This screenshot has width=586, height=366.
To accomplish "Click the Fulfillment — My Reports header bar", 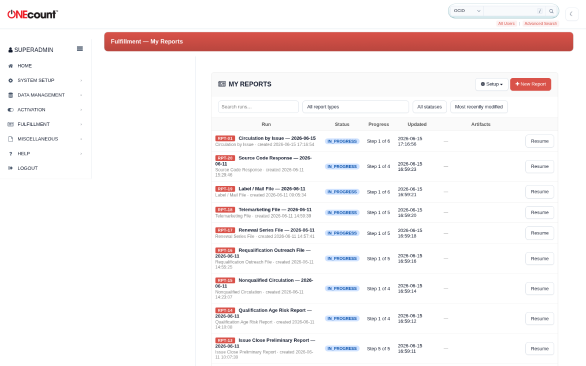I will (338, 41).
